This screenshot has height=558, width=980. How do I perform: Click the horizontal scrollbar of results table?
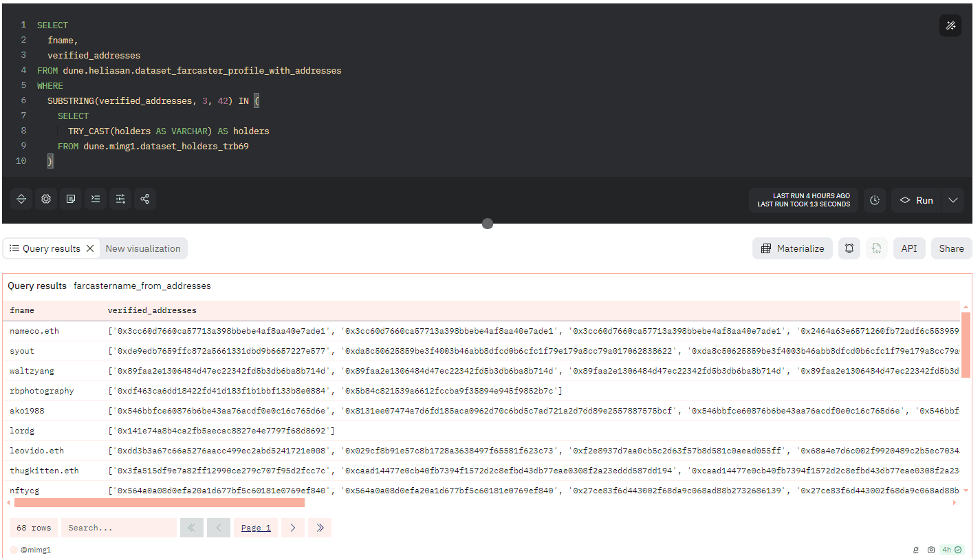point(159,502)
